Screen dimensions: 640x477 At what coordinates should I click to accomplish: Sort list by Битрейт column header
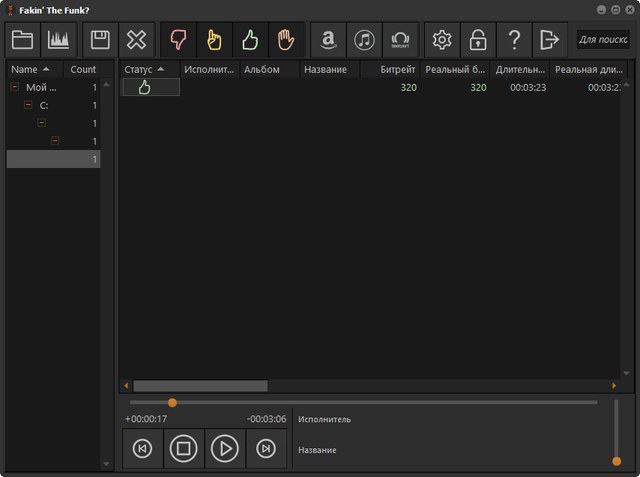[x=397, y=70]
